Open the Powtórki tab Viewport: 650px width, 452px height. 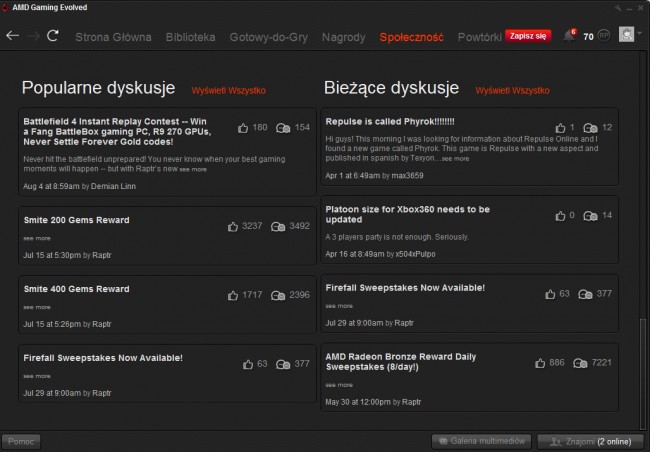[480, 37]
